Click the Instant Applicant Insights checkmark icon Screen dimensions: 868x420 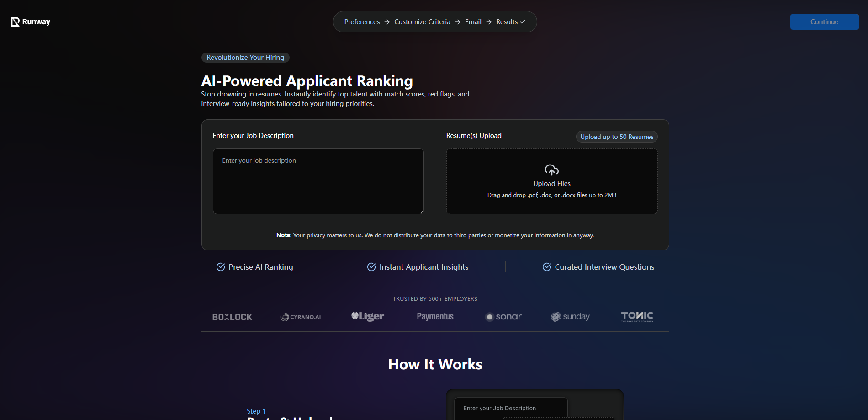pyautogui.click(x=371, y=266)
